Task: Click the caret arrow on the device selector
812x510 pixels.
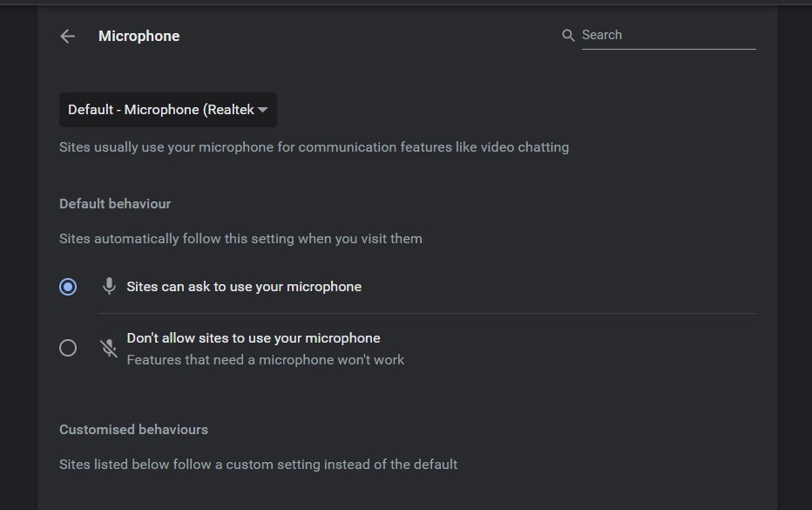Action: click(x=262, y=110)
